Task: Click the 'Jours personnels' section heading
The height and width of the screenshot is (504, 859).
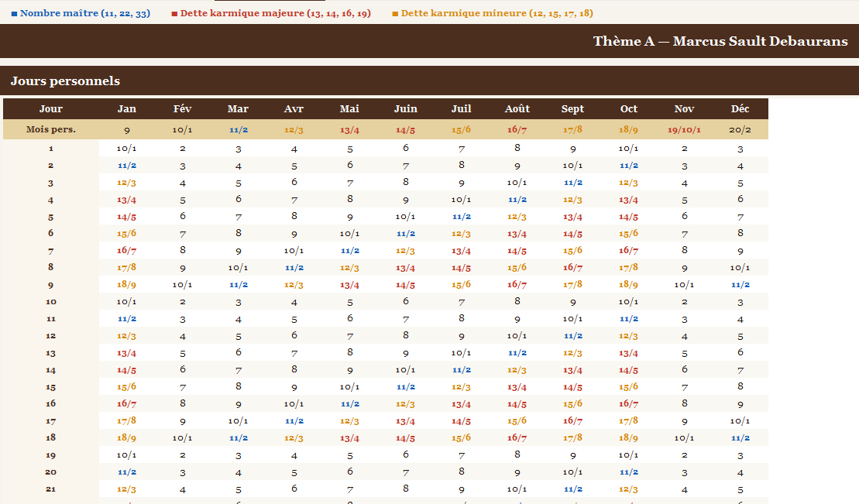Action: point(65,81)
